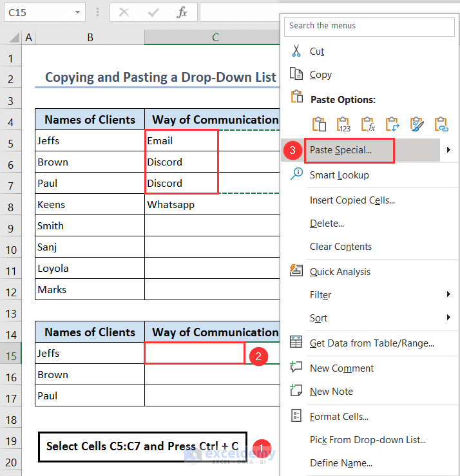Choose Format Cells from context menu
This screenshot has width=460, height=476.
tap(339, 417)
